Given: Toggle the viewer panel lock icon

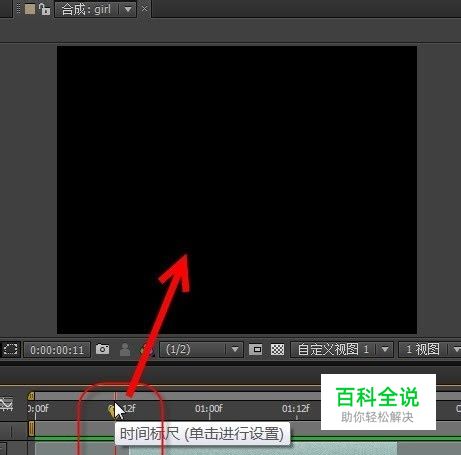Looking at the screenshot, I should [x=44, y=9].
